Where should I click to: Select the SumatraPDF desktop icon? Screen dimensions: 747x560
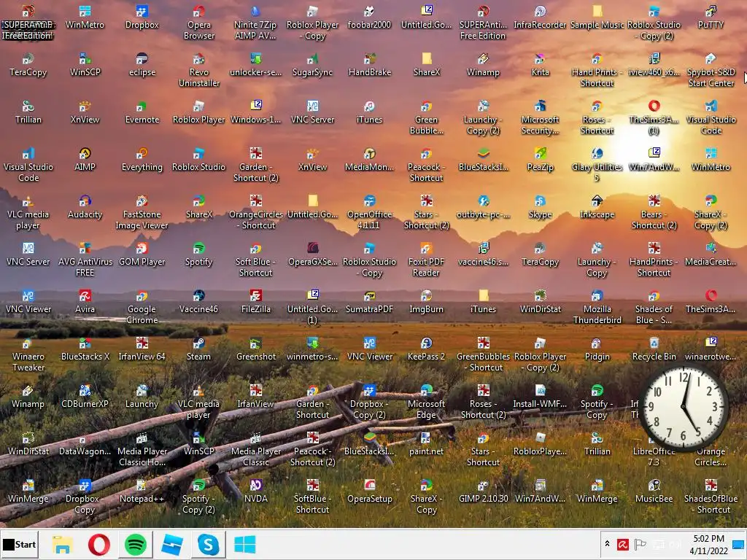[369, 301]
